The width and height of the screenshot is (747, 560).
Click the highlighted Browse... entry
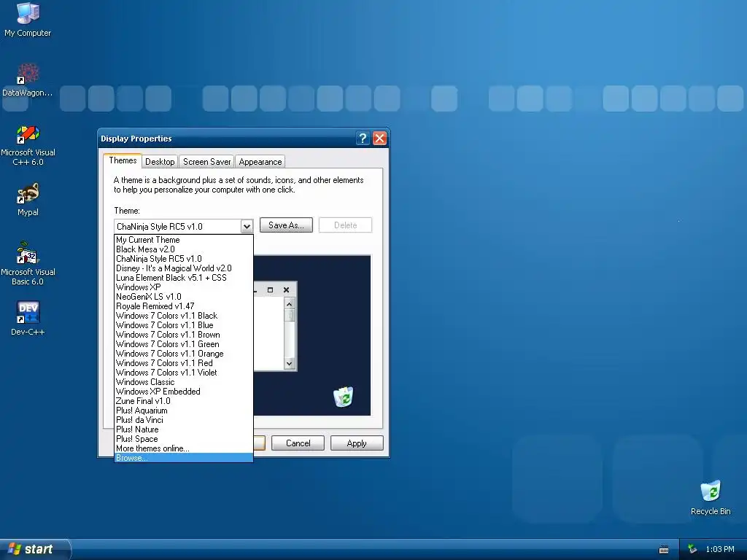pos(183,458)
